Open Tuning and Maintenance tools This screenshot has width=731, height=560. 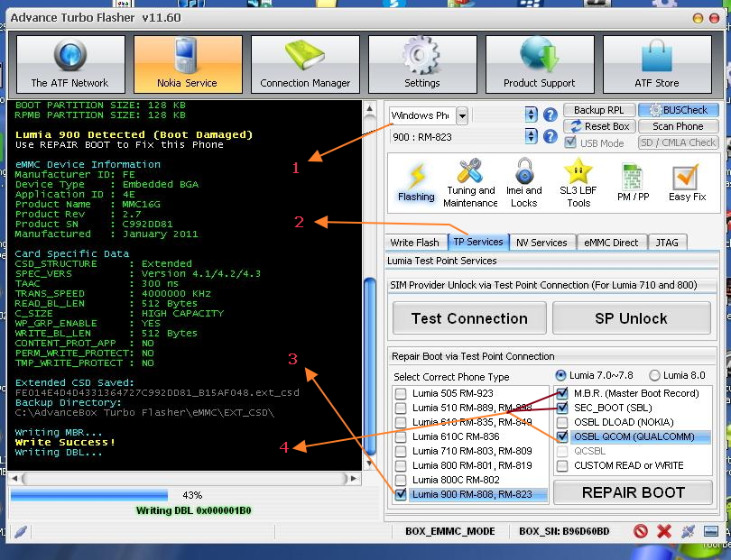[x=470, y=183]
